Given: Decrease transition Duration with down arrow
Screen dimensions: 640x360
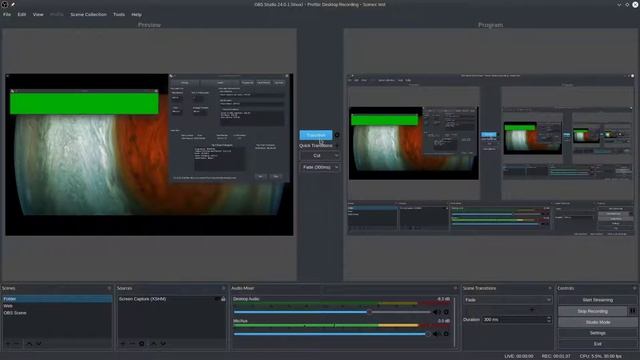Looking at the screenshot, I should [x=549, y=322].
